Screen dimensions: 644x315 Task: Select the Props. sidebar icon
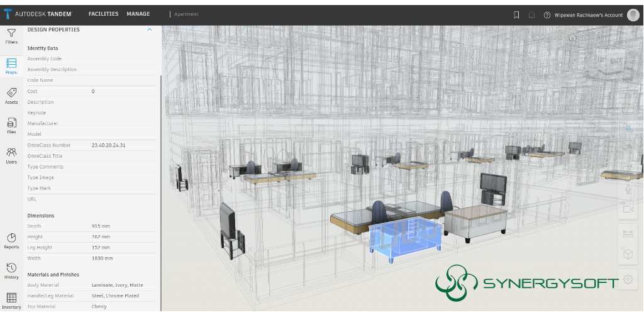11,66
